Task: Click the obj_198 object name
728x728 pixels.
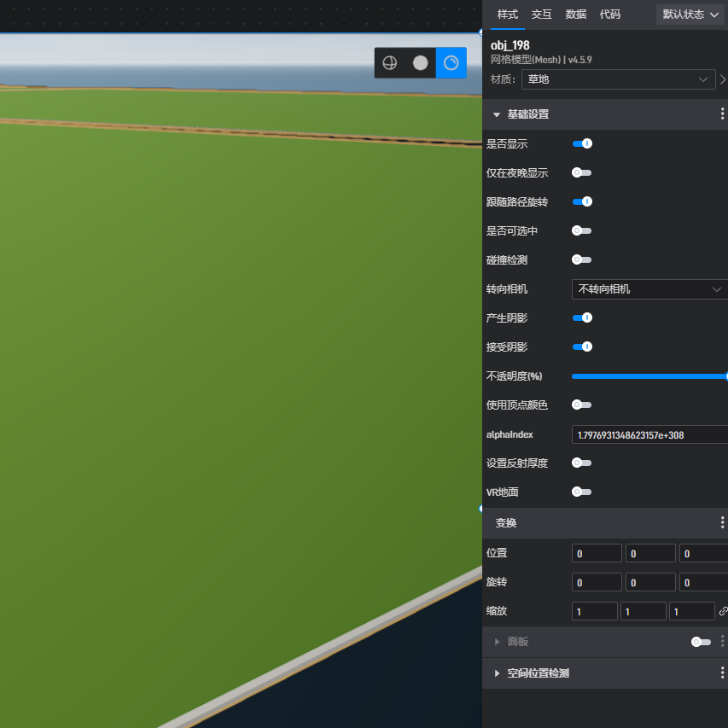Action: [510, 45]
